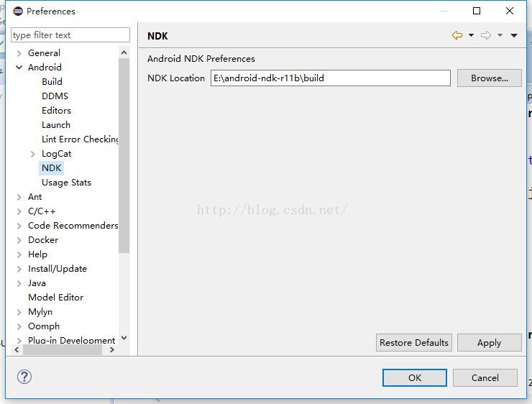Expand the Java tree node
The height and width of the screenshot is (404, 532).
pos(19,283)
